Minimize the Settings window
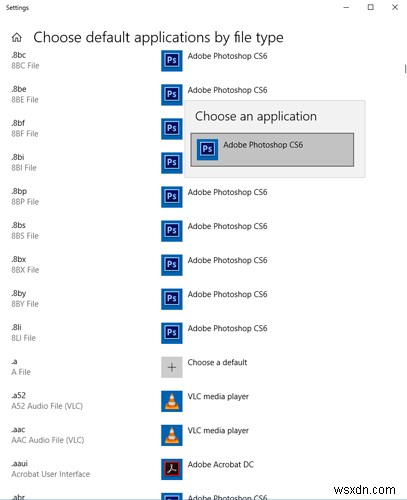The height and width of the screenshot is (500, 407). 346,7
